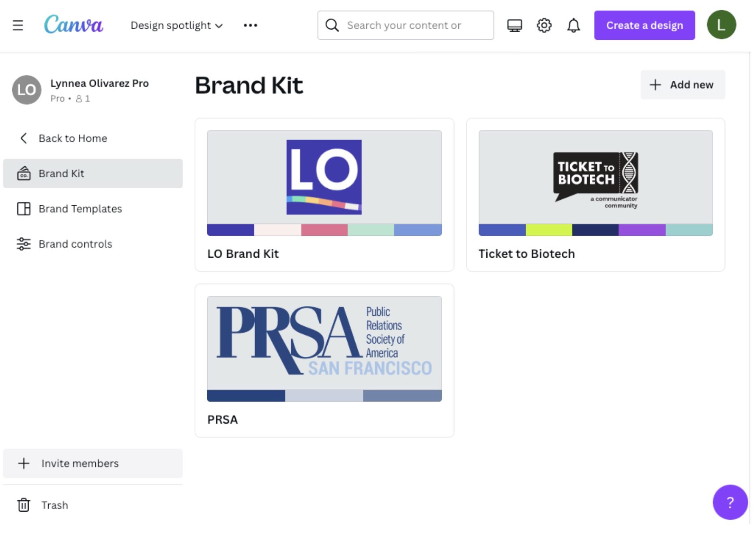Click the dark purple swatch in LO Brand Kit
The width and height of the screenshot is (756, 534).
click(x=230, y=230)
